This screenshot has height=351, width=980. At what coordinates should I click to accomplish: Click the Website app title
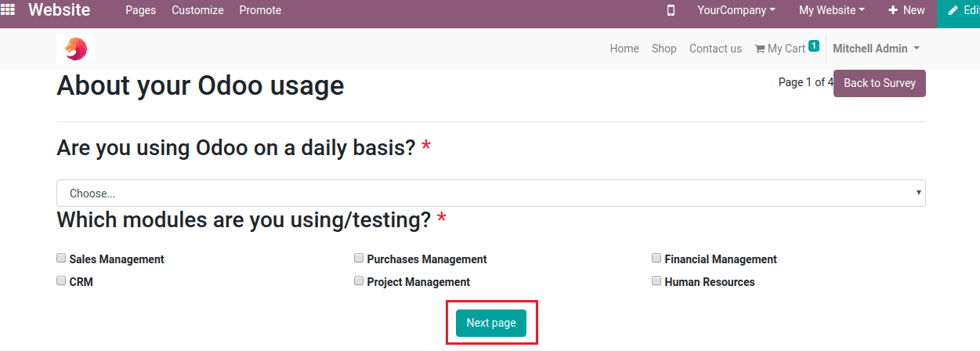[x=59, y=10]
